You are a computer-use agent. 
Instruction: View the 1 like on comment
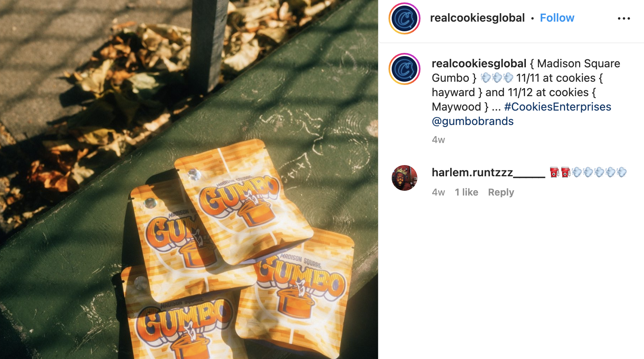466,192
